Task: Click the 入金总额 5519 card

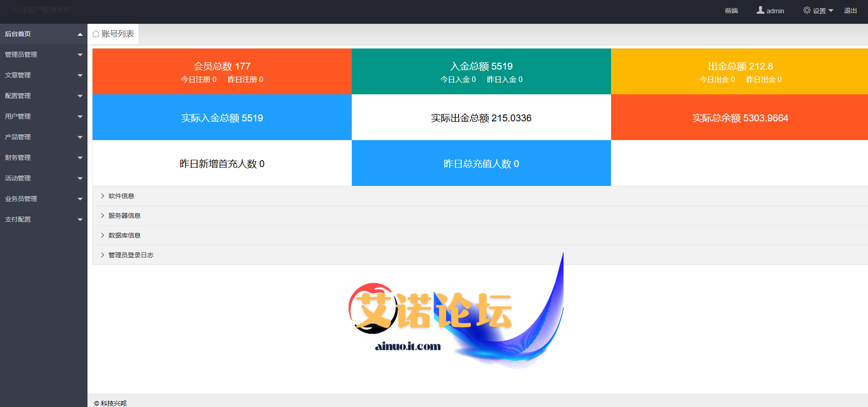Action: point(481,71)
